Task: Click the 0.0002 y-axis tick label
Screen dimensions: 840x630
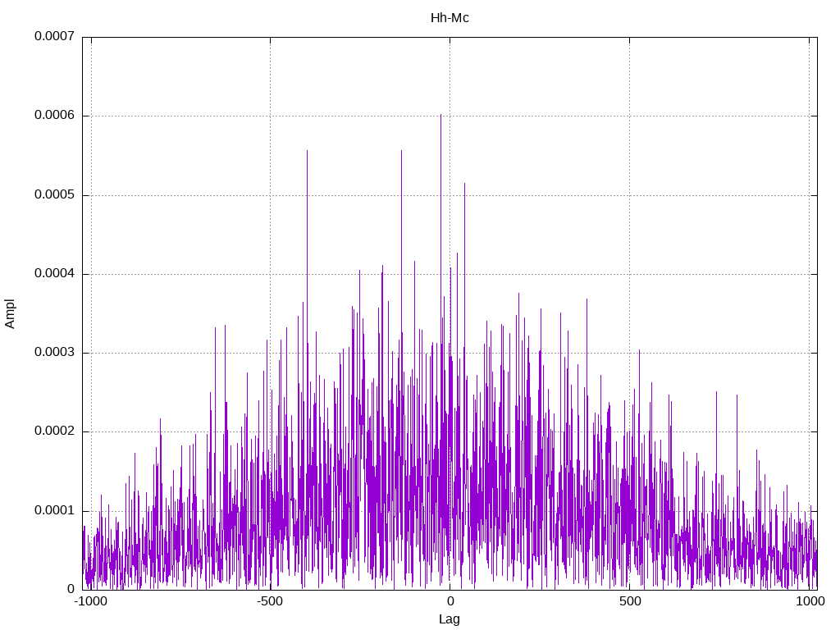Action: [54, 431]
